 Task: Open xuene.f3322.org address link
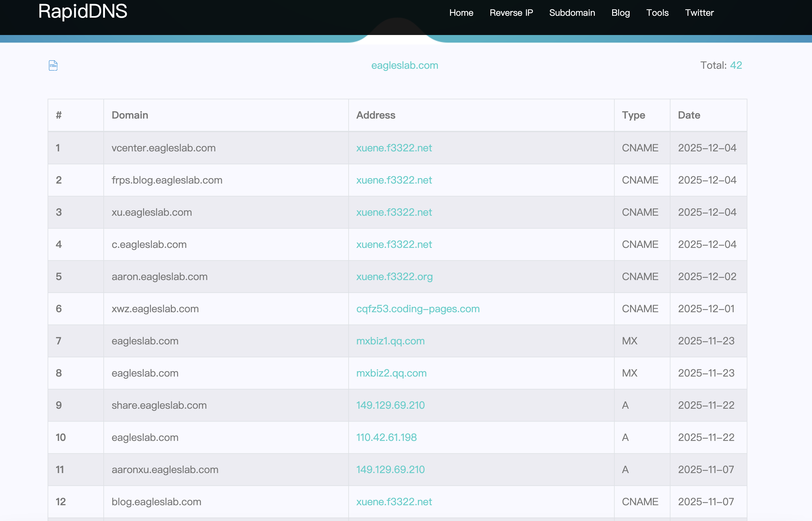point(394,276)
